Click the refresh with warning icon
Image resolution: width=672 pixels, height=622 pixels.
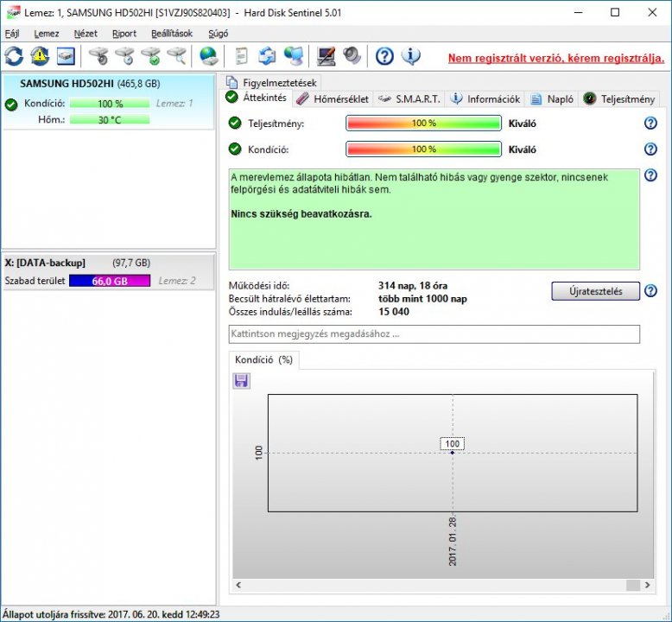[x=40, y=56]
